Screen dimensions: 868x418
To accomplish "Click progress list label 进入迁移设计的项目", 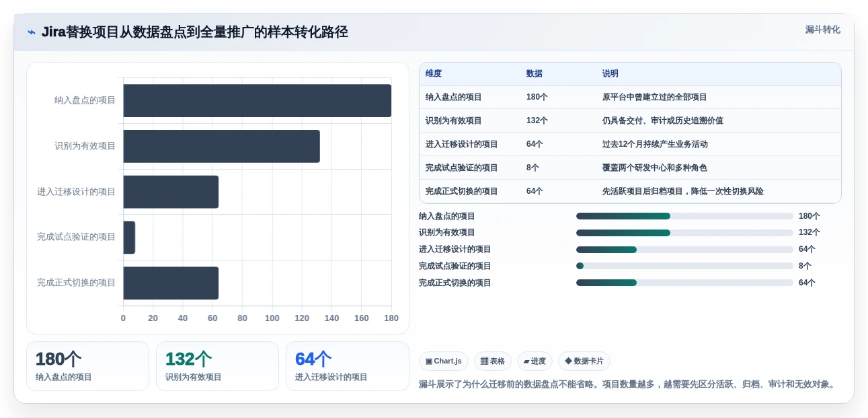I will pos(455,250).
